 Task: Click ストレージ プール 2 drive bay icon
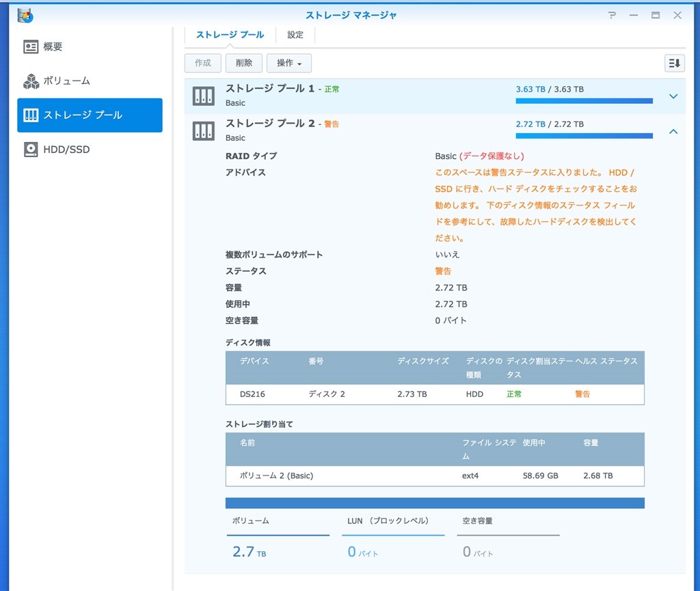[202, 130]
